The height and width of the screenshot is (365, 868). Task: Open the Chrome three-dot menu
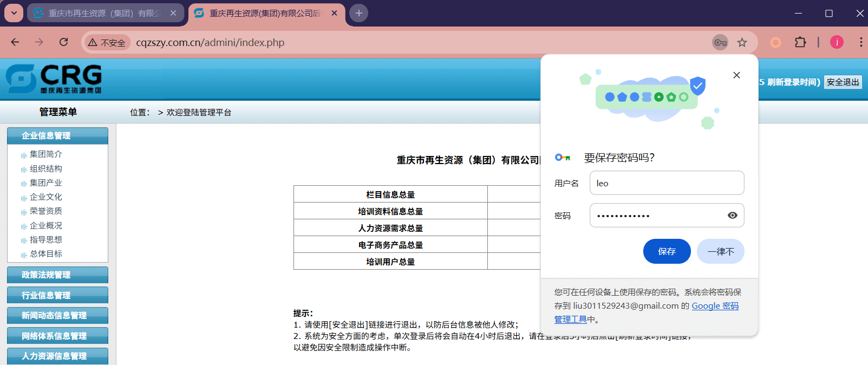pyautogui.click(x=860, y=42)
